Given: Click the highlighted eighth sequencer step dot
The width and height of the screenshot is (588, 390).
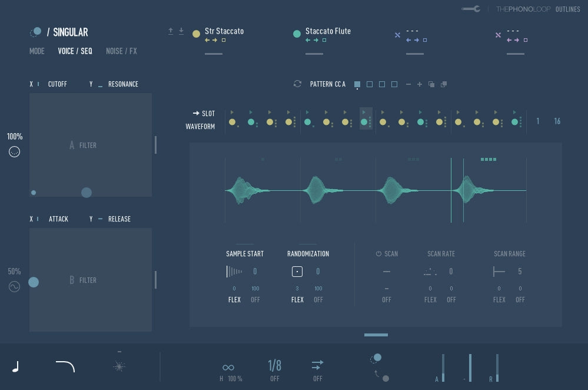Looking at the screenshot, I should tap(364, 122).
